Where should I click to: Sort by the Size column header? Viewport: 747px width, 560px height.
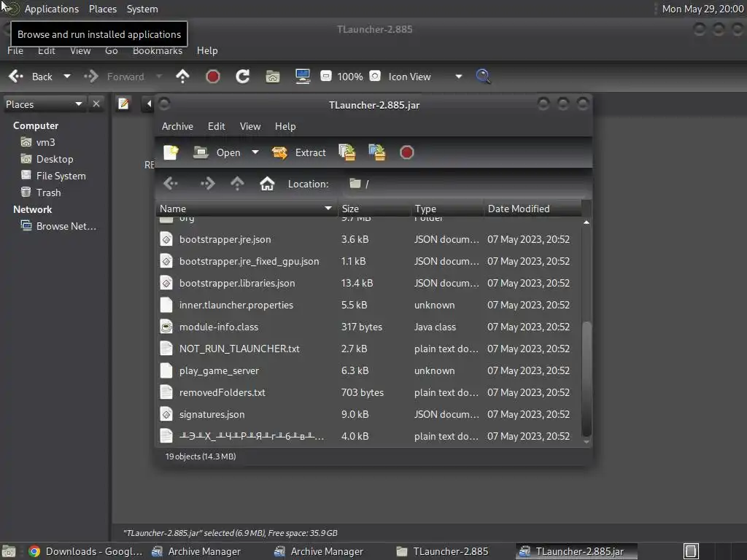tap(374, 209)
